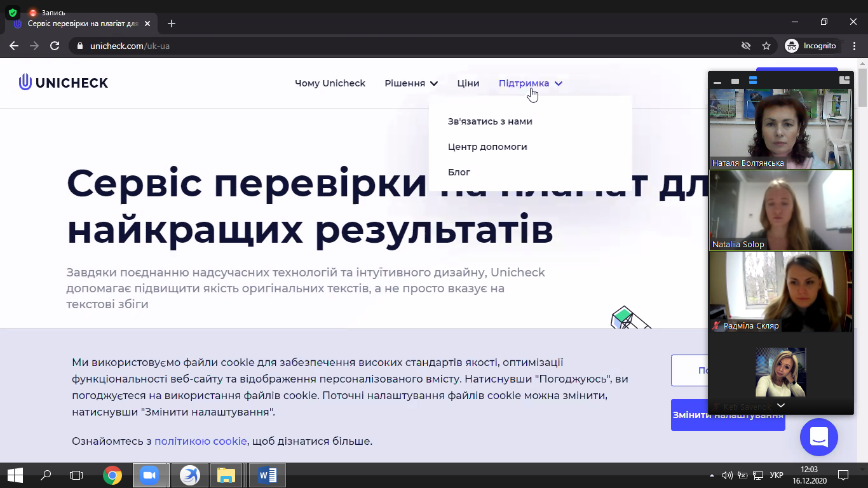Reload the Unicheck page
This screenshot has width=868, height=488.
point(55,46)
